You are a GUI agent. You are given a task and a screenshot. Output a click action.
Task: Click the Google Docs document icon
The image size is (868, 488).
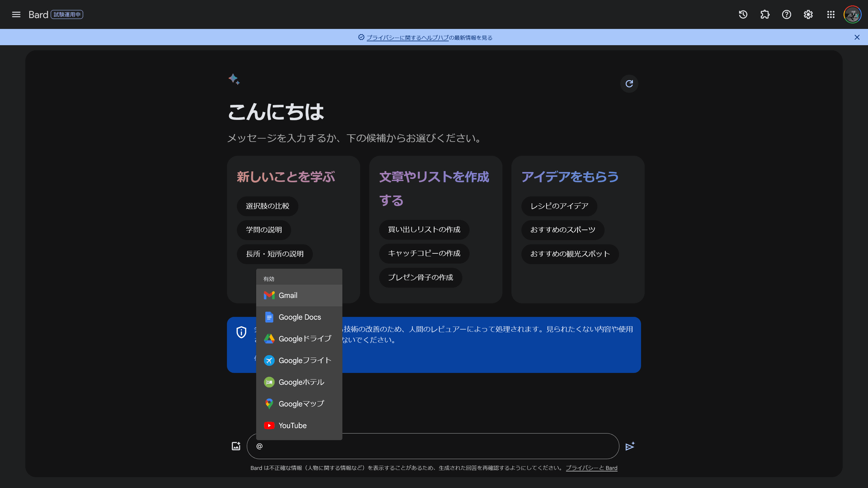tap(269, 317)
